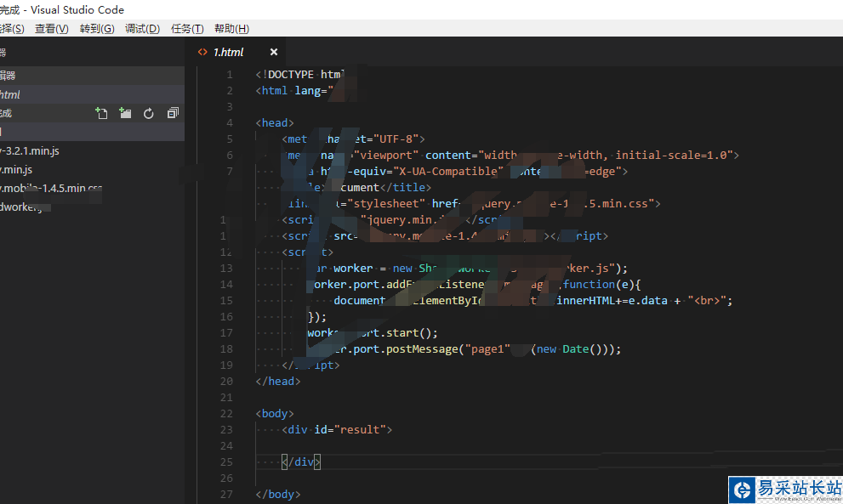843x504 pixels.
Task: Click <!DOCTYPE on line 1
Action: tap(284, 75)
